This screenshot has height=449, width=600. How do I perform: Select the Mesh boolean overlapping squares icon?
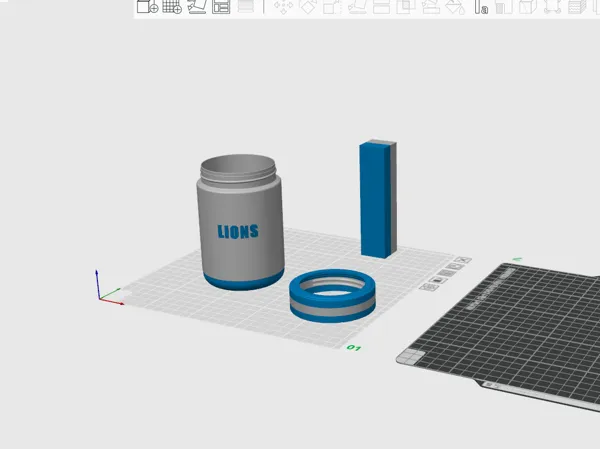click(406, 7)
